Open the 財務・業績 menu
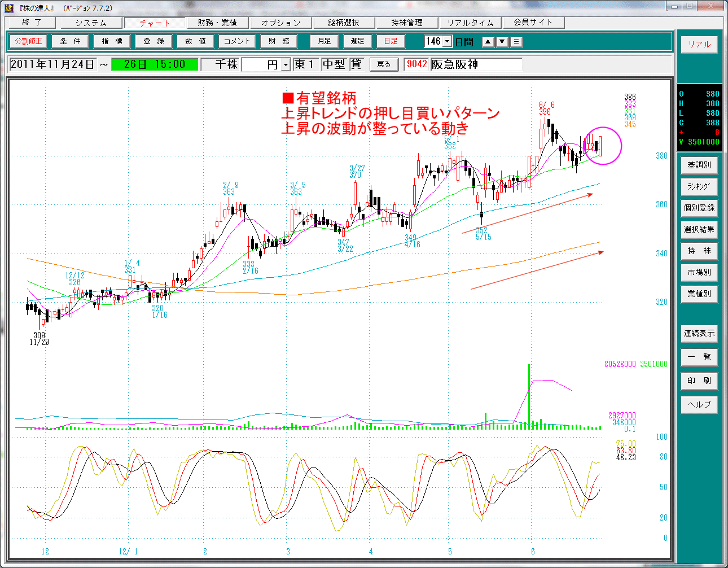 217,23
